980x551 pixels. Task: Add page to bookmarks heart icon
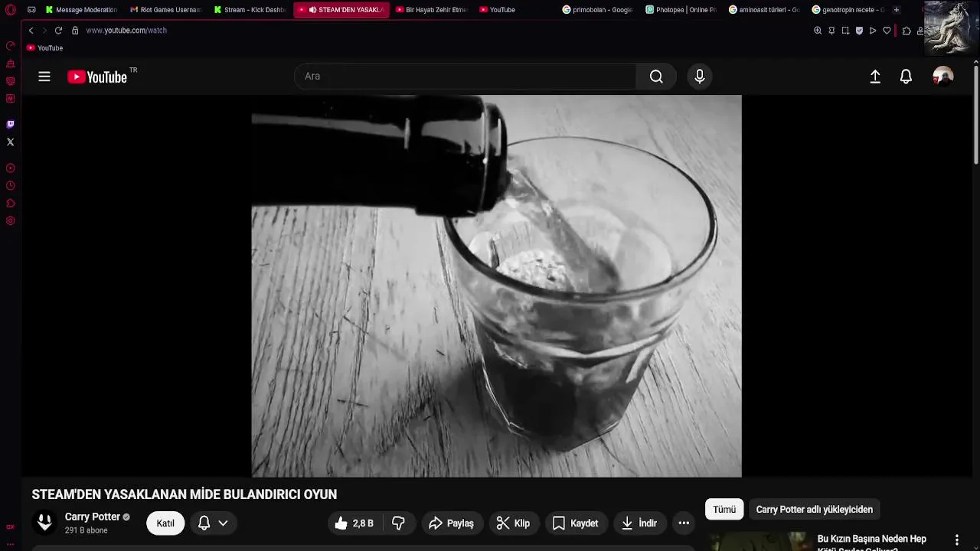(x=887, y=31)
